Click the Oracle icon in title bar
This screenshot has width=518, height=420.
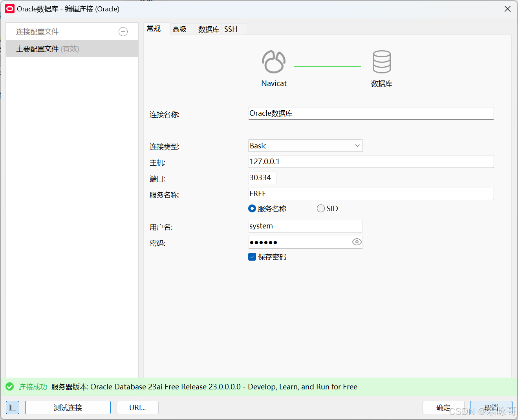(x=10, y=9)
